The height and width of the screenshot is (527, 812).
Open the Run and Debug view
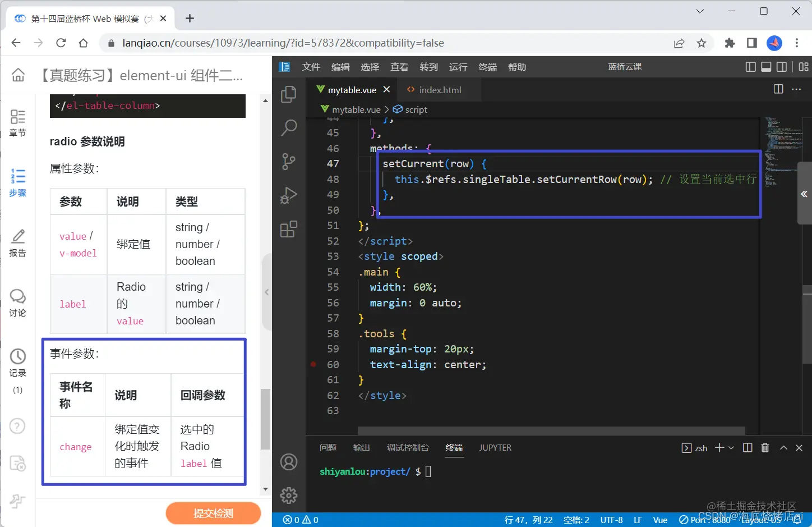pyautogui.click(x=288, y=195)
